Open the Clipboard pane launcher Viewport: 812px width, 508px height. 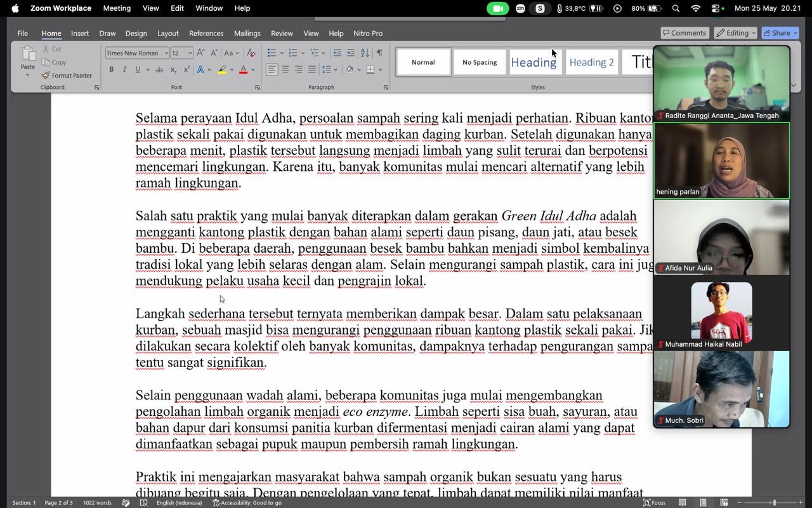[96, 88]
